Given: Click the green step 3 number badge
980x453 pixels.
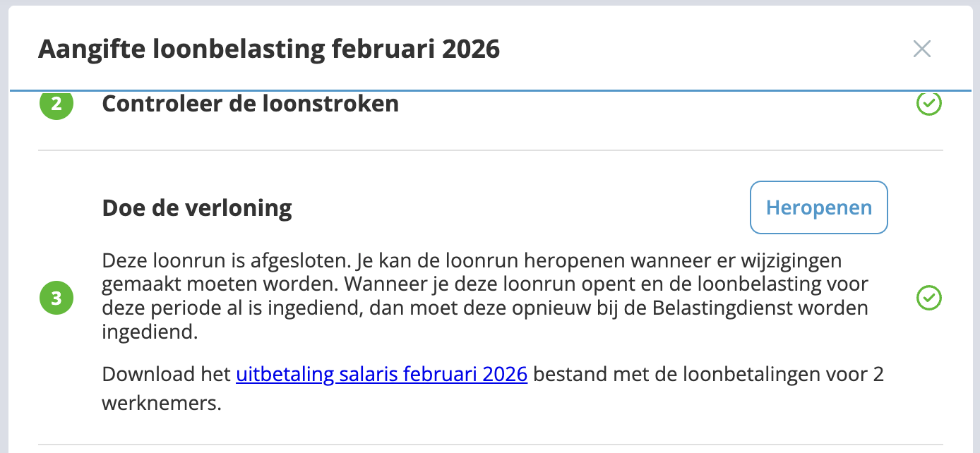Looking at the screenshot, I should (56, 298).
